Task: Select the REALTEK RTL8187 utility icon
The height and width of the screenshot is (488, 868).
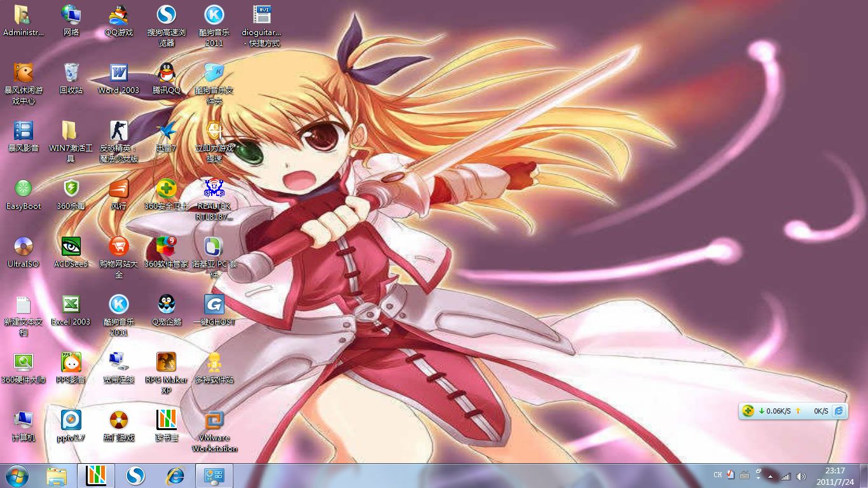Action: [x=214, y=199]
